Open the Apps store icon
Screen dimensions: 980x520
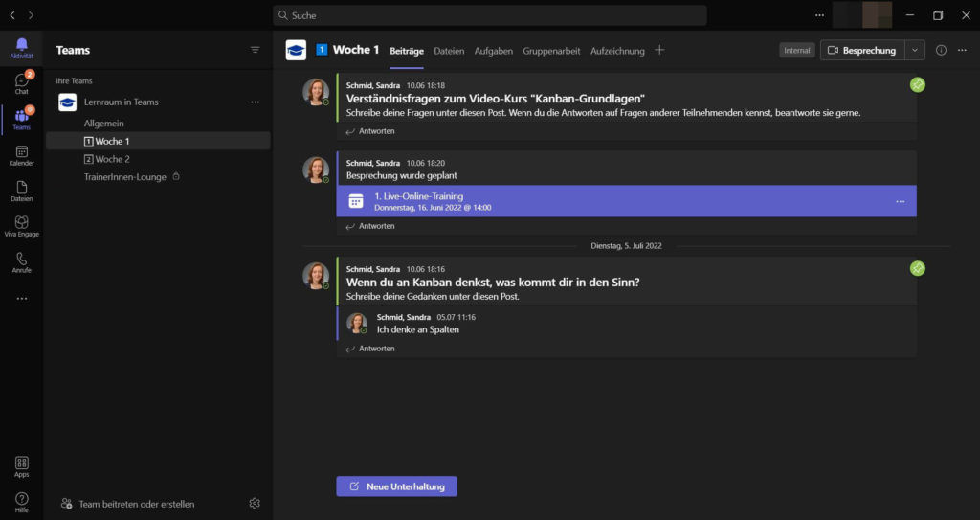point(21,466)
